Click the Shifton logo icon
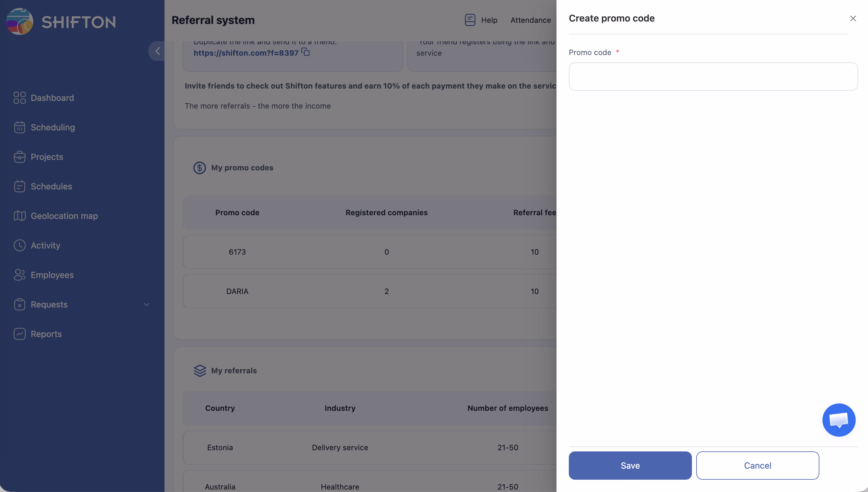Screen dimensions: 868x492 (x=20, y=22)
